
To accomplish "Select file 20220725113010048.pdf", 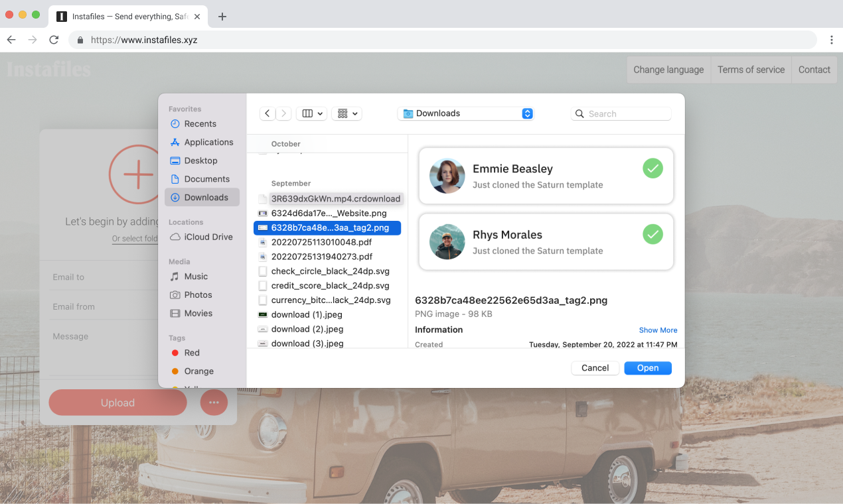I will [327, 242].
